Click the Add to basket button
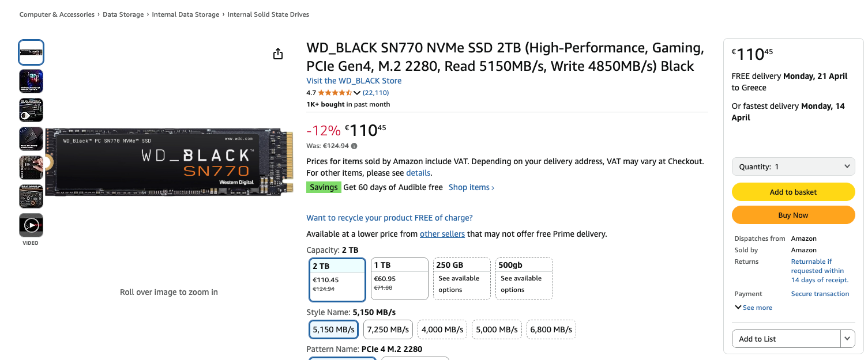Image resolution: width=868 pixels, height=360 pixels. tap(793, 192)
